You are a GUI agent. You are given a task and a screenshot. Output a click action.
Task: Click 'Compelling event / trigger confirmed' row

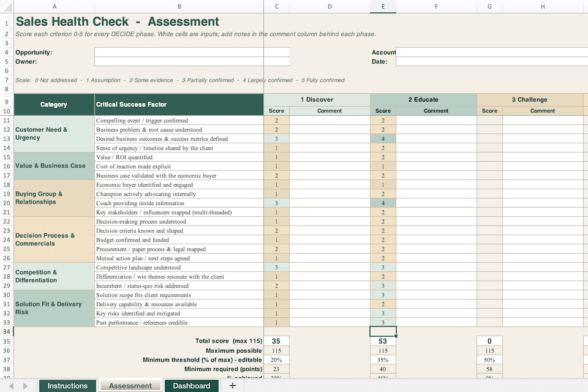(x=179, y=120)
